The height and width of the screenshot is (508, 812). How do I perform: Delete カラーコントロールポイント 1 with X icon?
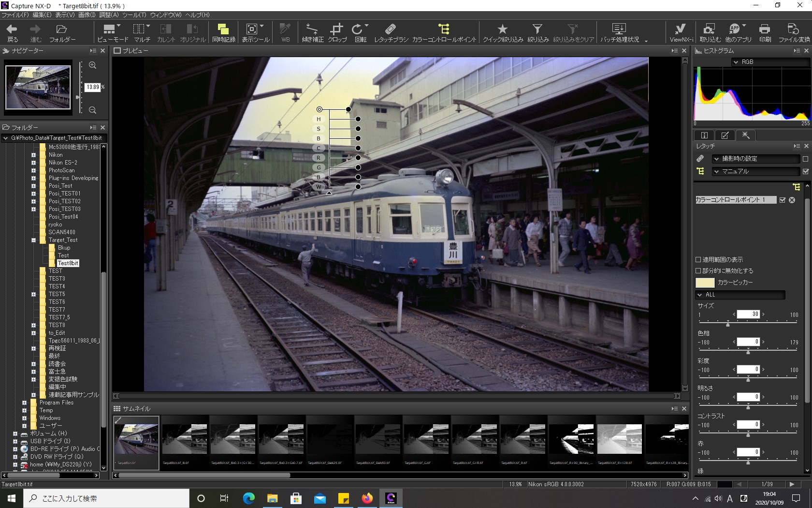(x=792, y=200)
